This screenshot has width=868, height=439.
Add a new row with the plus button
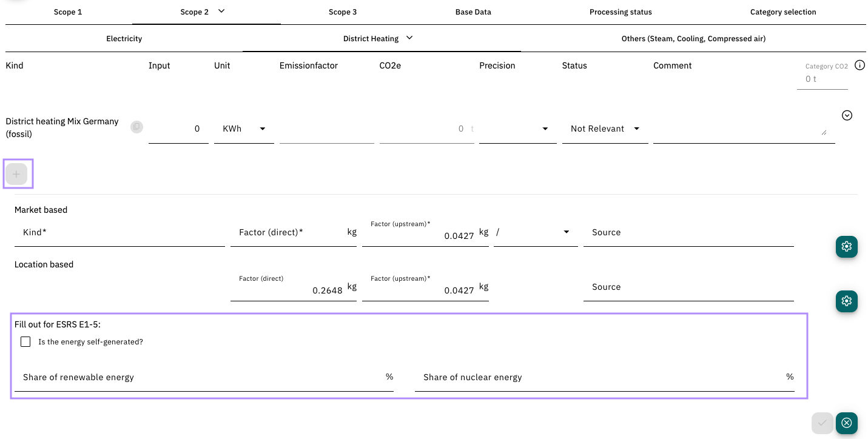pyautogui.click(x=16, y=174)
